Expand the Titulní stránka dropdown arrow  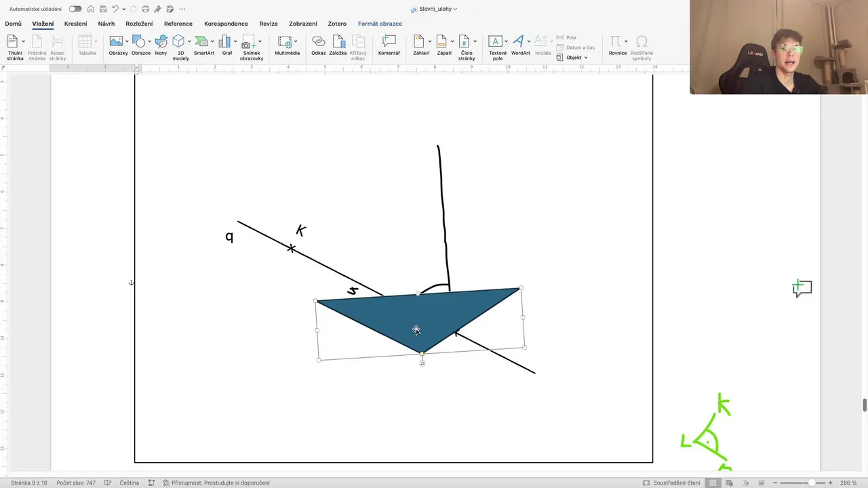tap(24, 41)
